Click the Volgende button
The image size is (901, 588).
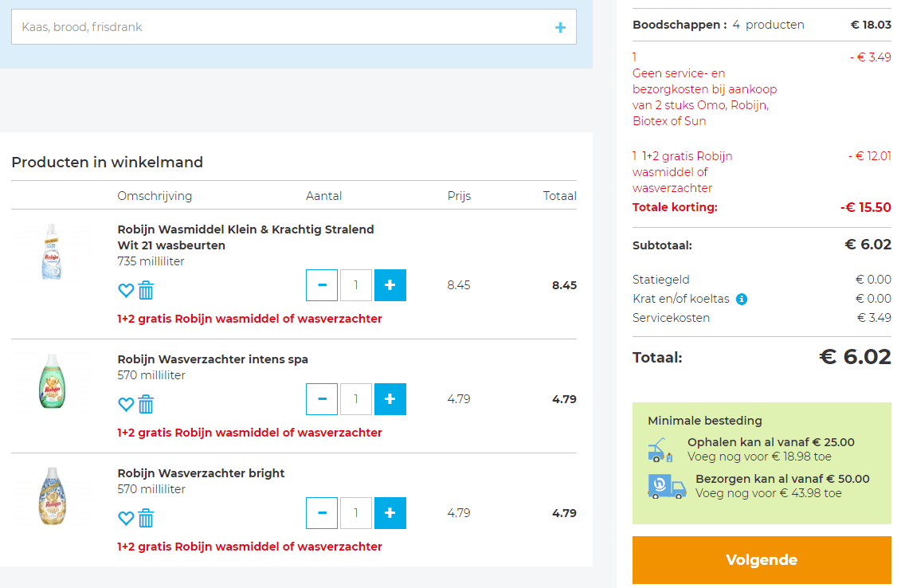click(762, 560)
